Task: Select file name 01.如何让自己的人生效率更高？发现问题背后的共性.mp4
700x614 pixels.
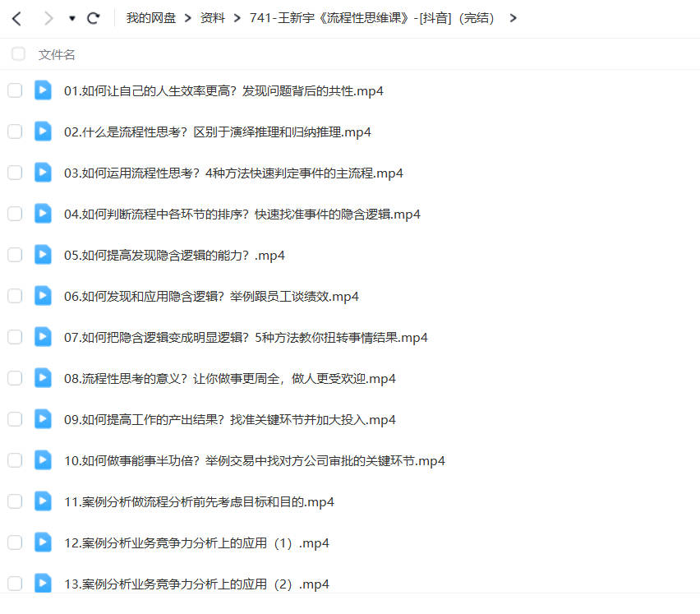Action: point(223,91)
